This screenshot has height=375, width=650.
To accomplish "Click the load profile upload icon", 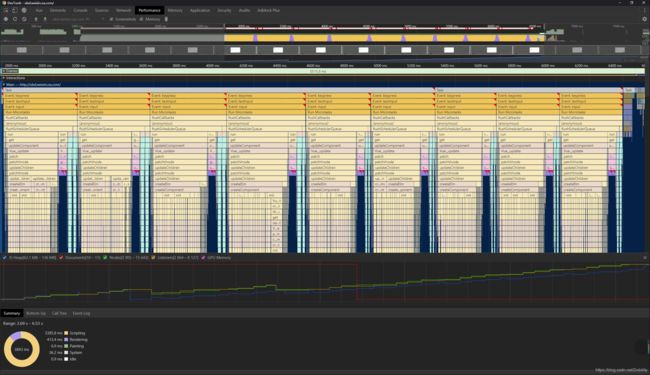I will point(36,19).
